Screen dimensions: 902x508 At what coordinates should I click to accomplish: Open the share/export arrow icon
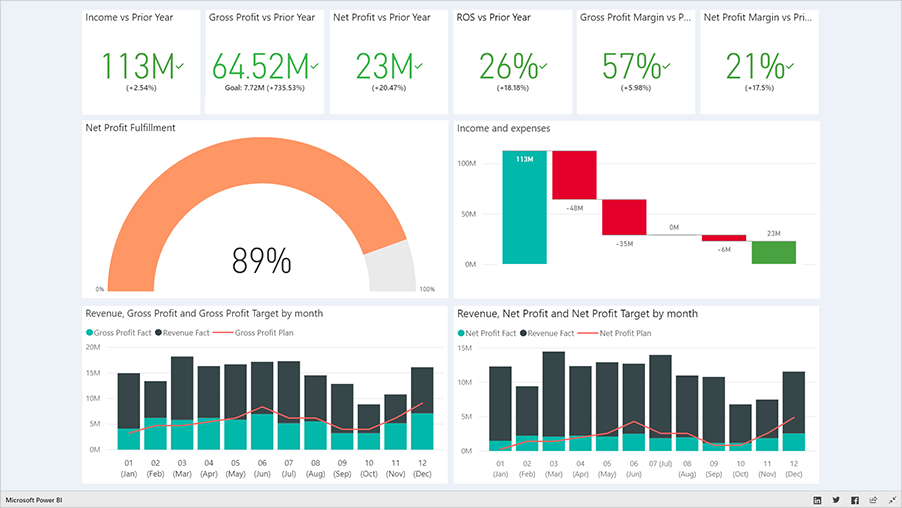pos(873,499)
